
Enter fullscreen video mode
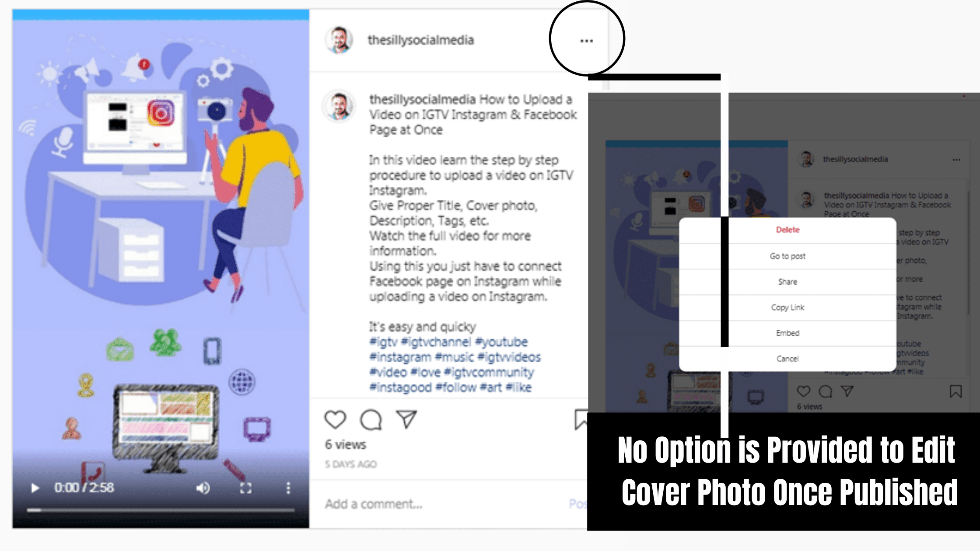pos(246,488)
